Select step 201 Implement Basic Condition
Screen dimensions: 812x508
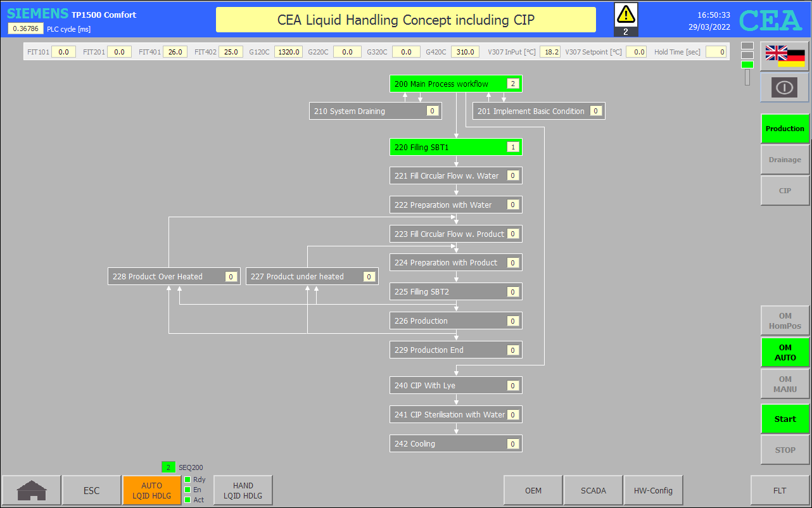pos(539,111)
